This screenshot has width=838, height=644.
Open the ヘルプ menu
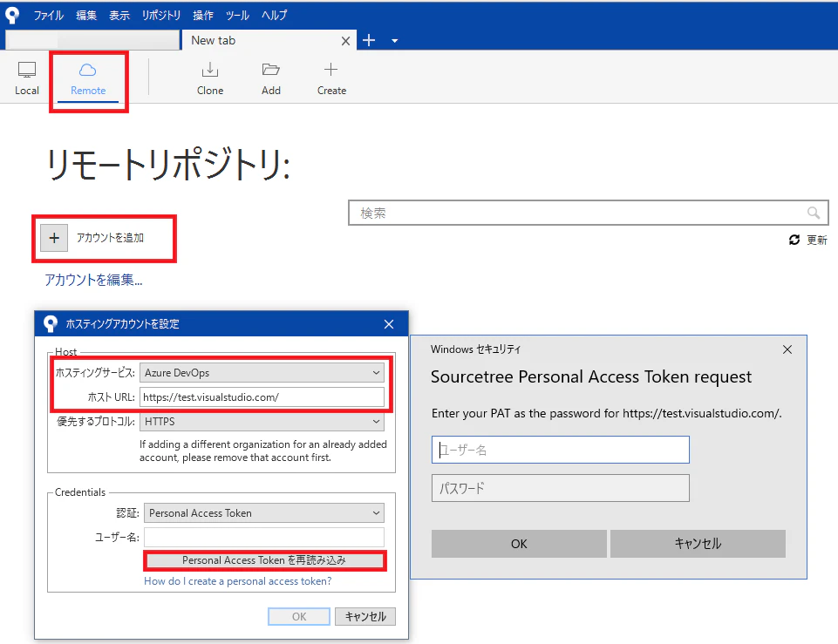point(274,15)
